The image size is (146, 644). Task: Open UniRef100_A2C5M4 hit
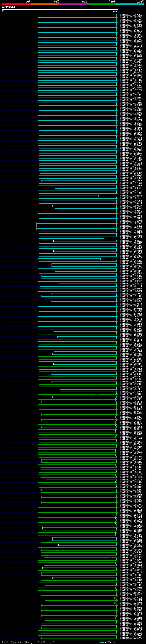click(x=131, y=618)
